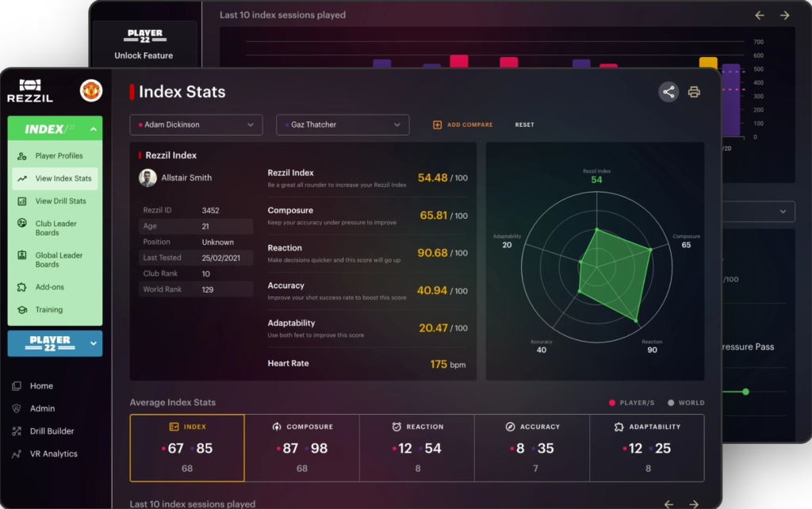Click the previous arrow for last 10 sessions
Viewport: 812px width, 509px height.
click(x=668, y=503)
